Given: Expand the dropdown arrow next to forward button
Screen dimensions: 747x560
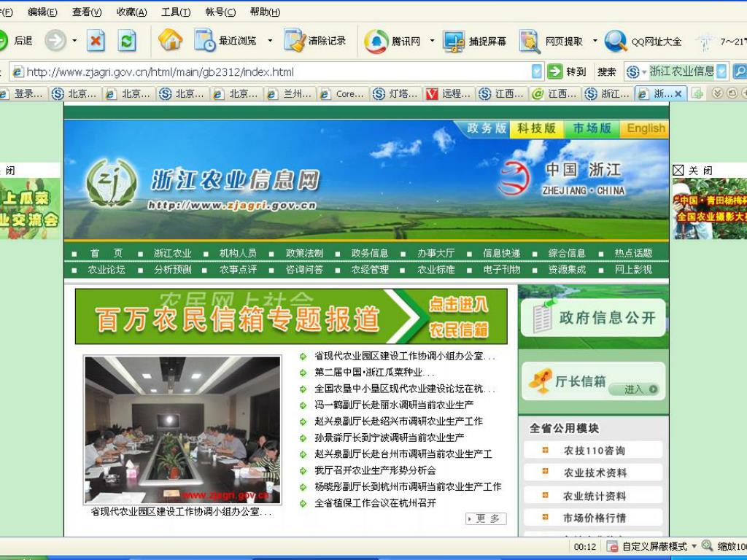Looking at the screenshot, I should pos(74,41).
